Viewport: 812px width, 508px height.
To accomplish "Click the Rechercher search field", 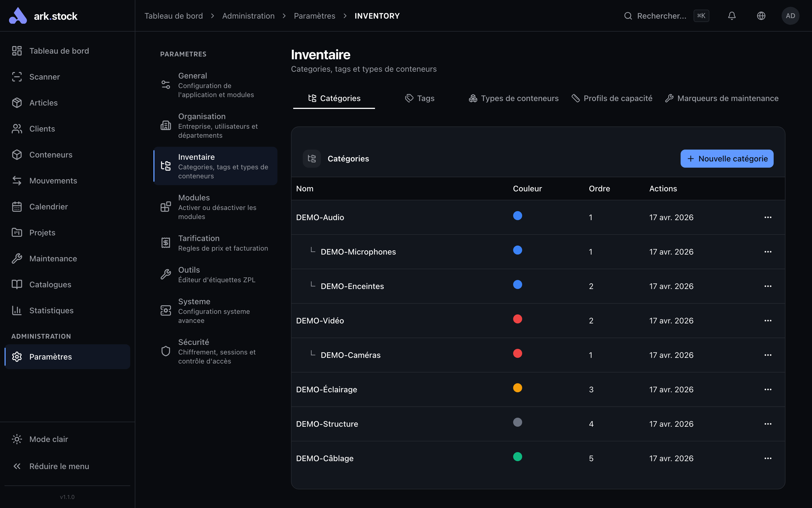I will coord(666,16).
